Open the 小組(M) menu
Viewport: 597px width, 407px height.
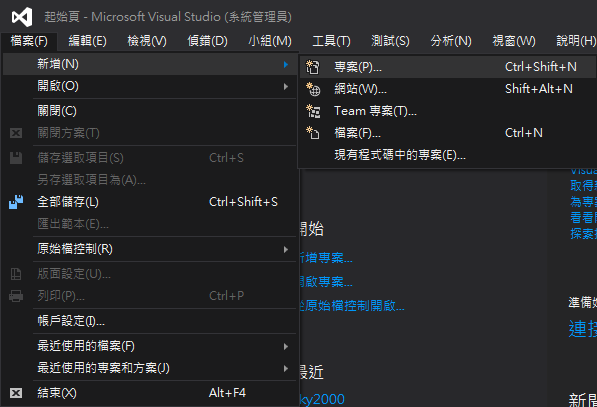coord(270,41)
